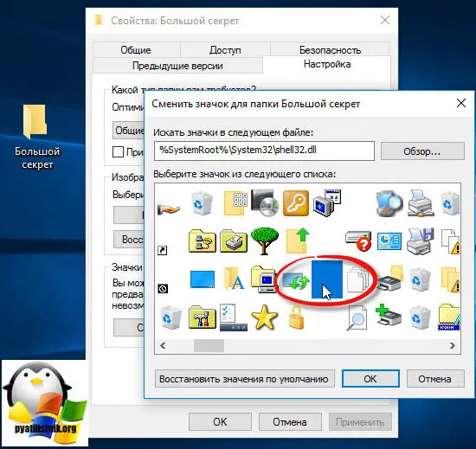Choose the disc drive with CD icon
The width and height of the screenshot is (476, 449).
265,202
